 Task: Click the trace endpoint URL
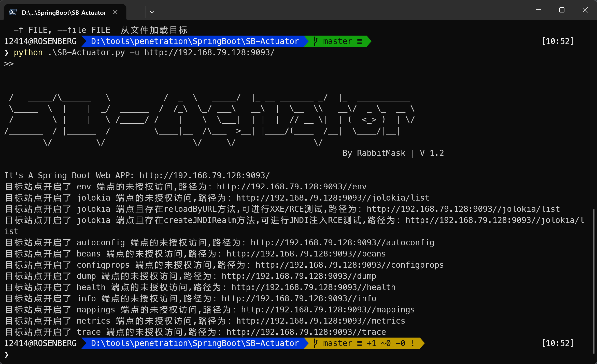point(306,332)
